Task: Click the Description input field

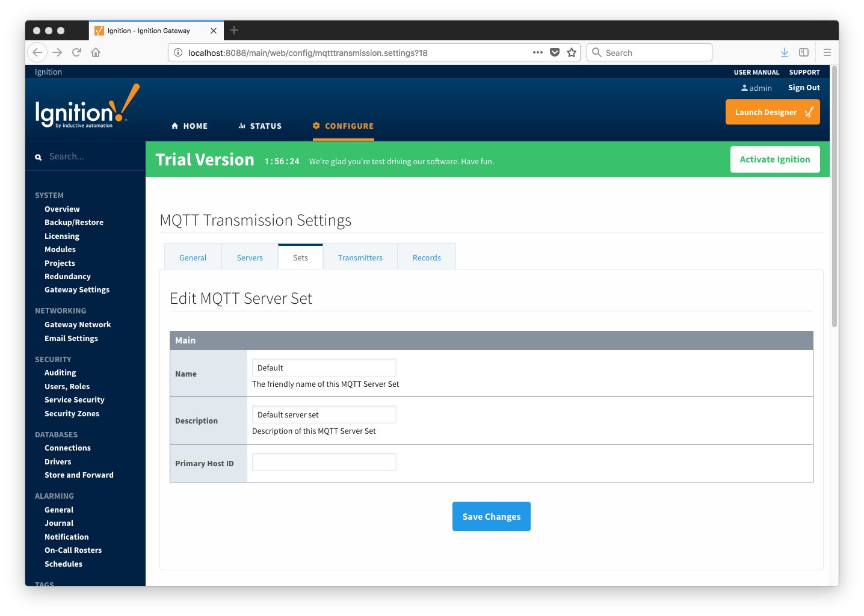Action: coord(324,414)
